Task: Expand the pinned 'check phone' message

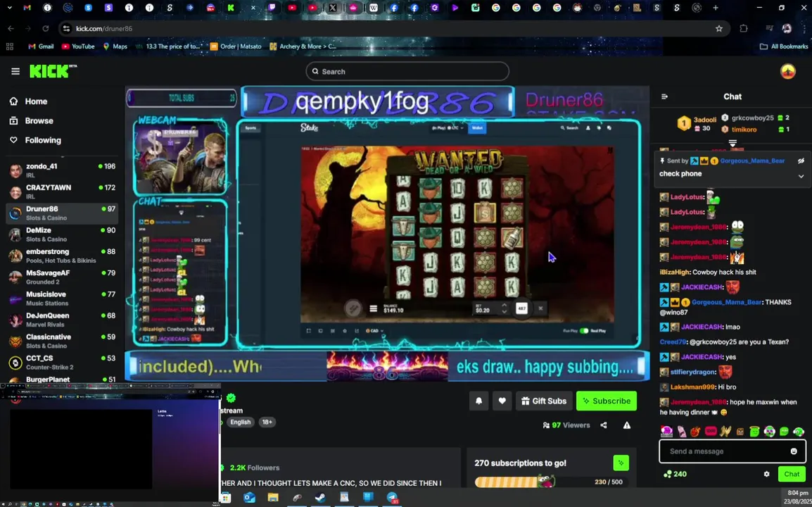Action: [x=801, y=176]
